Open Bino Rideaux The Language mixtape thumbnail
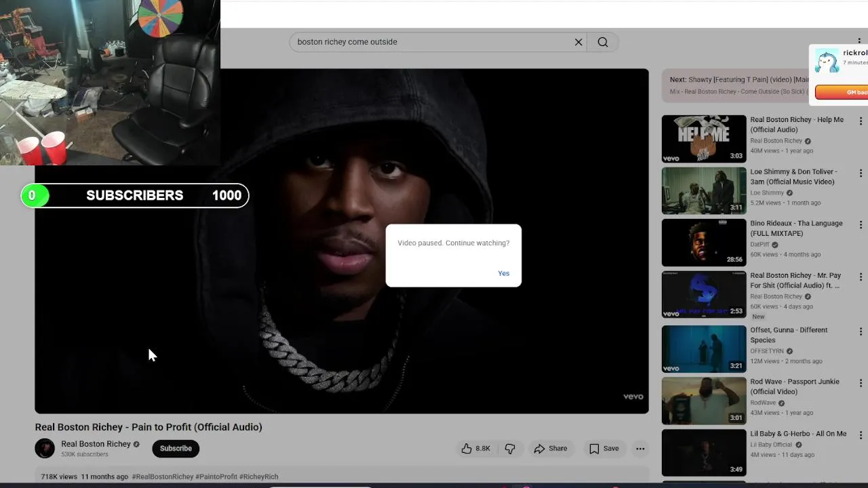 pos(704,243)
